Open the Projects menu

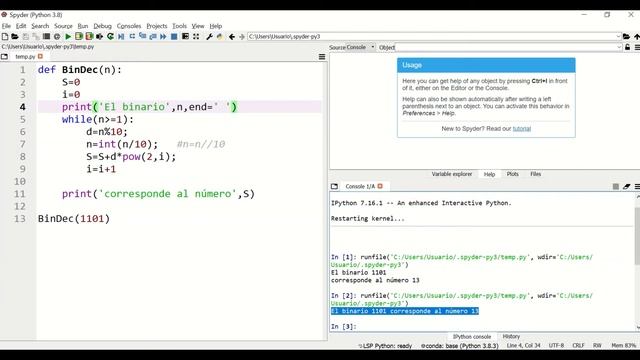click(x=157, y=26)
